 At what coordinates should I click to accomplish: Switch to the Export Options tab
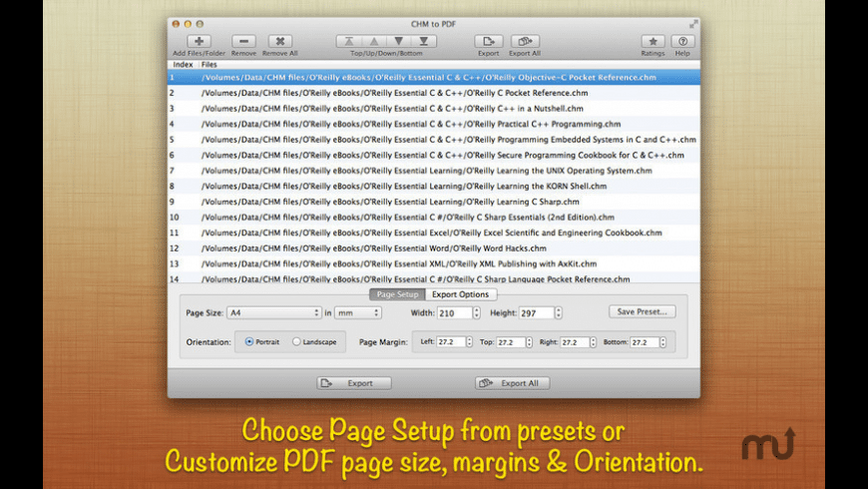click(x=461, y=294)
